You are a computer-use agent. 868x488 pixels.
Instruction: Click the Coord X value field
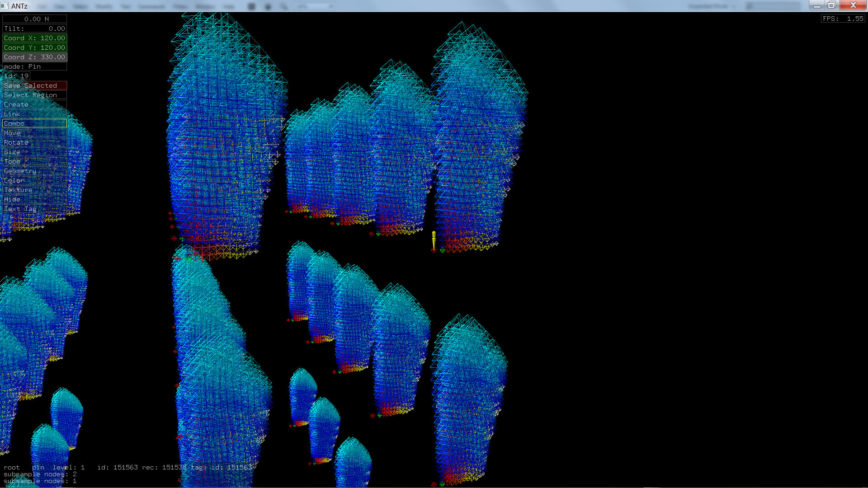pos(34,38)
